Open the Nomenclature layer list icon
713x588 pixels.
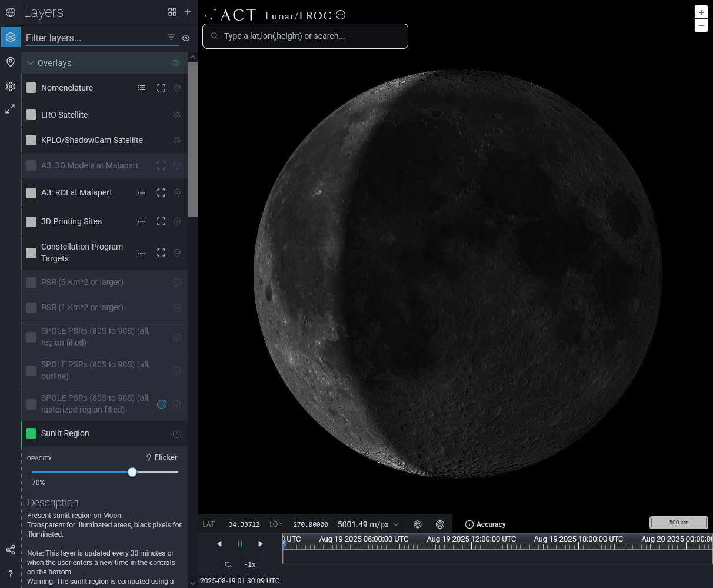142,88
